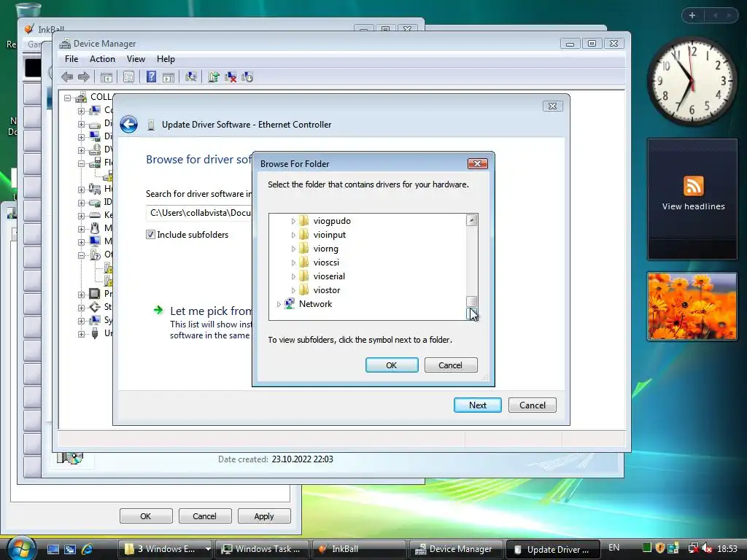Click the orange flowers slideshow gadget
This screenshot has height=560, width=747.
tap(692, 306)
